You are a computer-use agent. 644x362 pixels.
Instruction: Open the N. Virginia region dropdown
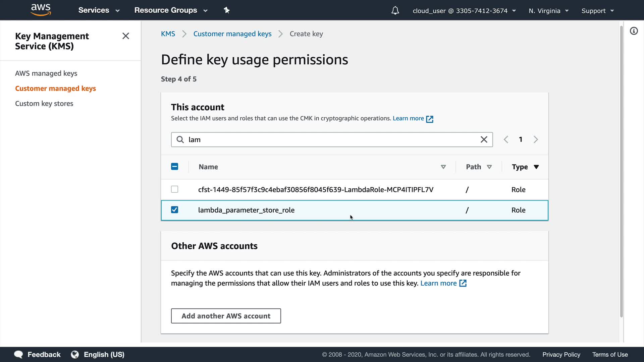[x=548, y=11]
